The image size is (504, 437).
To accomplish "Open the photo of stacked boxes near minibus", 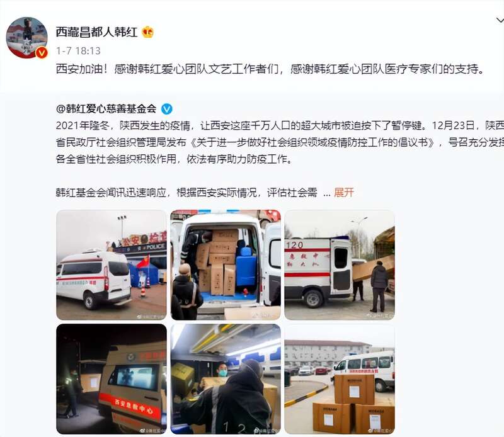I will tap(340, 379).
